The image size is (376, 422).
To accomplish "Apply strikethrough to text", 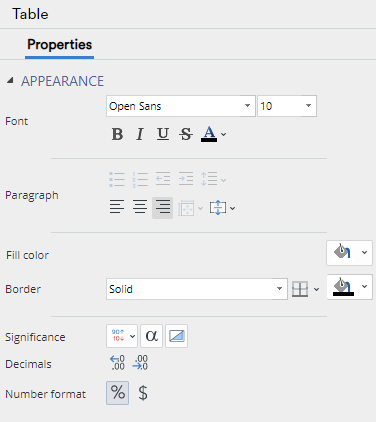I will coord(186,134).
